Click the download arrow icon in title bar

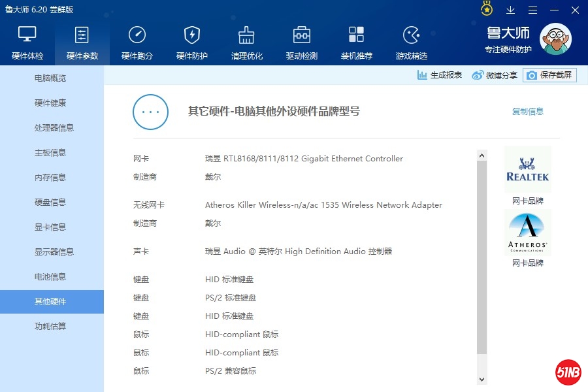511,10
